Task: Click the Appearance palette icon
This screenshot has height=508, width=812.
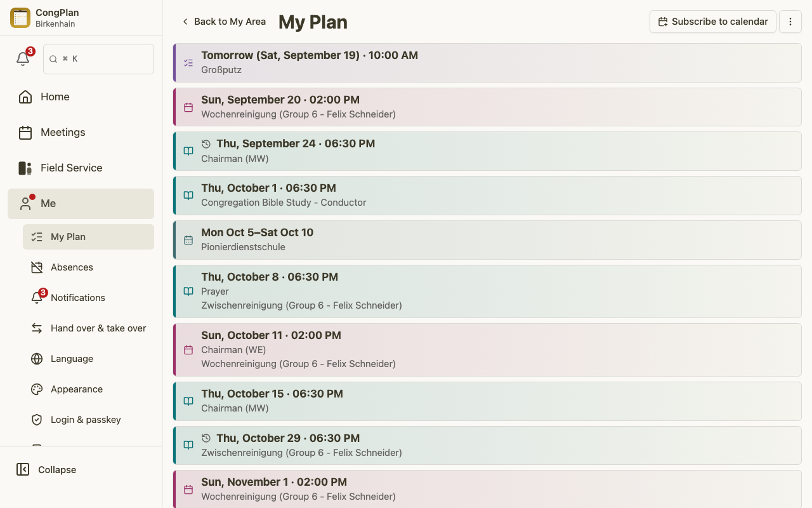Action: [x=37, y=389]
